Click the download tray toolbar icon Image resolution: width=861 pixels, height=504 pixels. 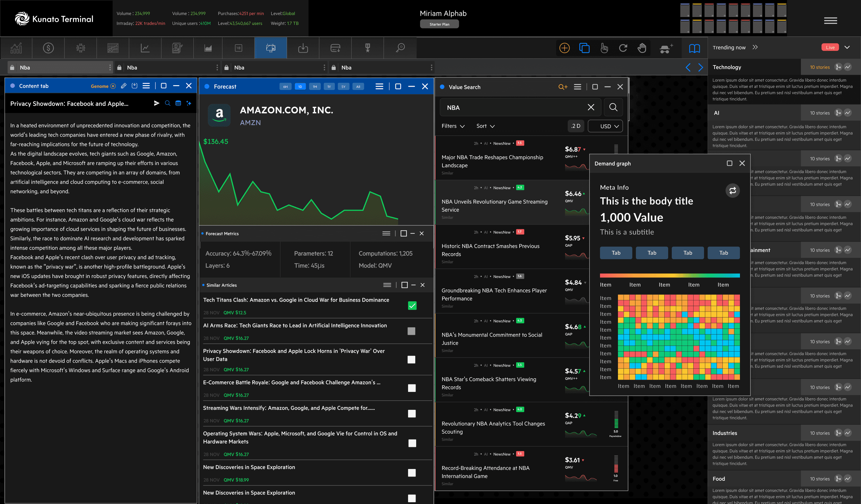click(x=303, y=48)
